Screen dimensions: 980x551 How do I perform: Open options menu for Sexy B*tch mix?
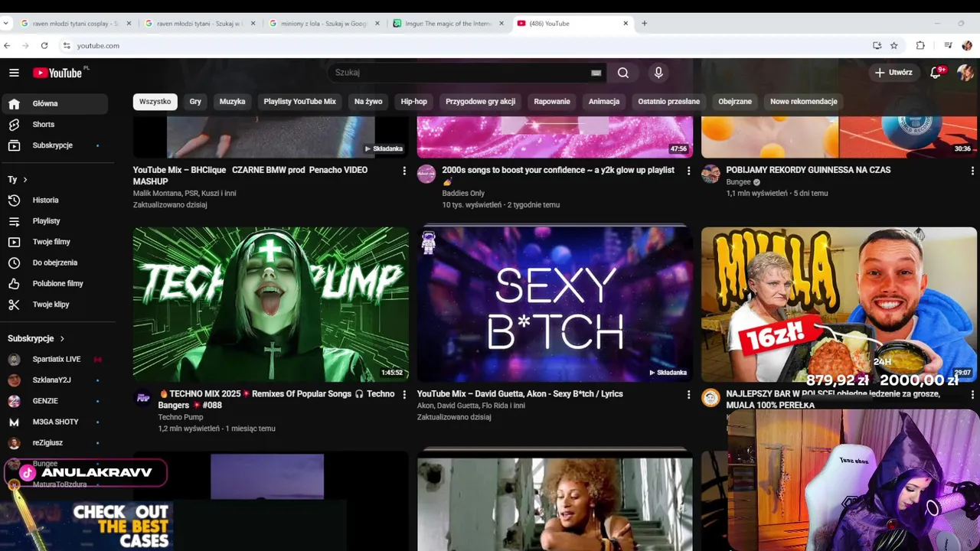pyautogui.click(x=688, y=395)
